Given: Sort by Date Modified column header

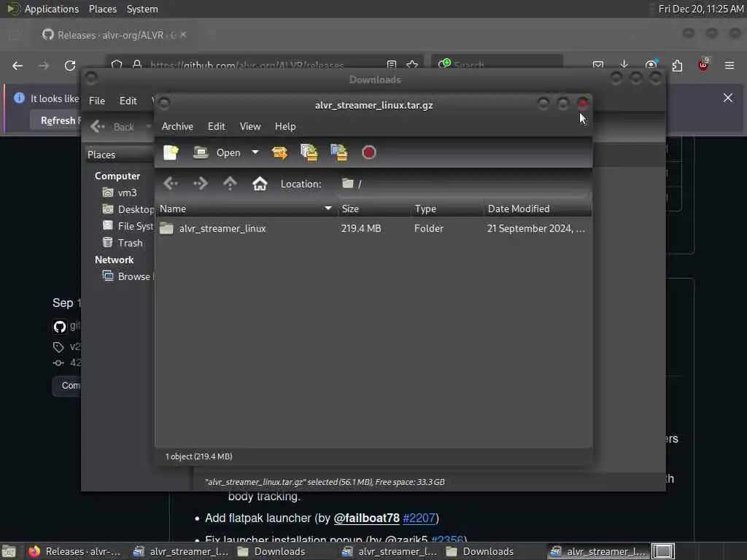Looking at the screenshot, I should [x=538, y=209].
